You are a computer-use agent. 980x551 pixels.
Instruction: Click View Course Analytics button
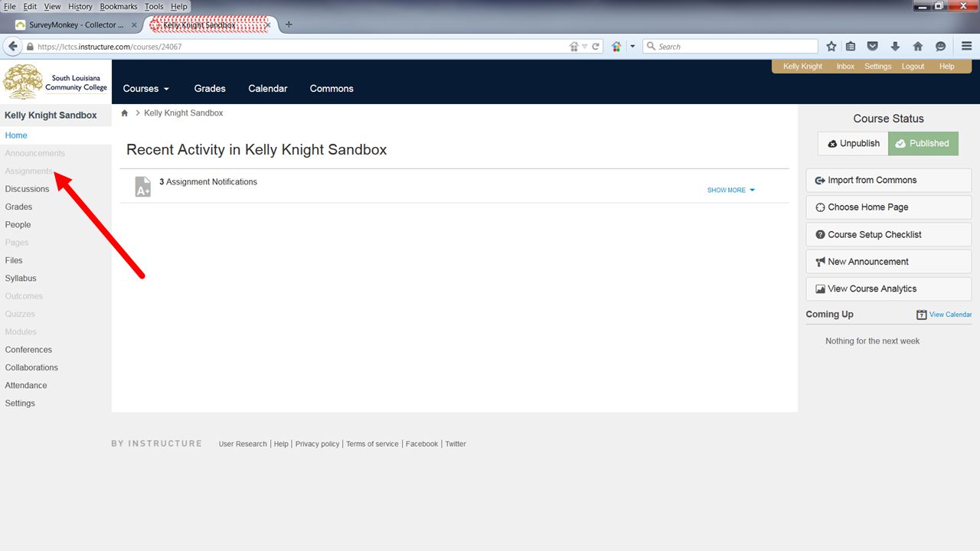click(888, 289)
